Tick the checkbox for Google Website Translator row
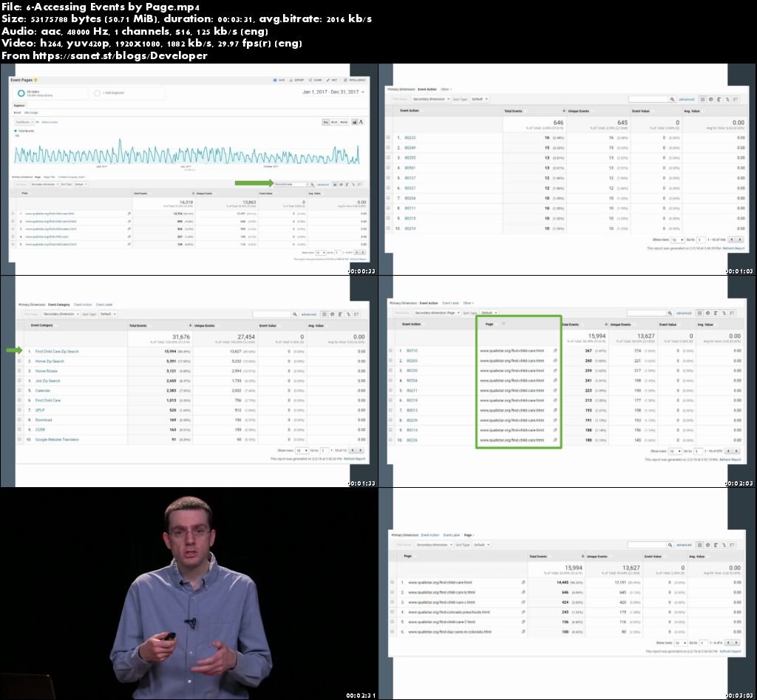 click(x=20, y=439)
